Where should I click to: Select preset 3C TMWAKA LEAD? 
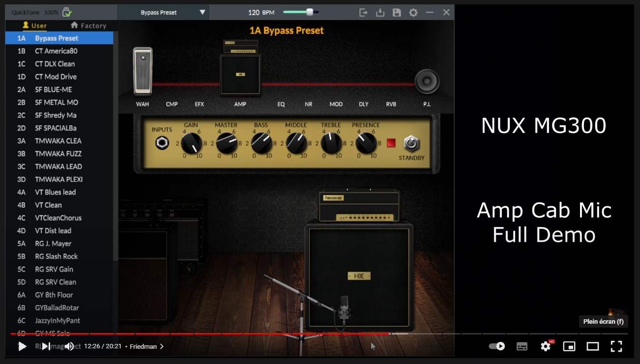(59, 166)
